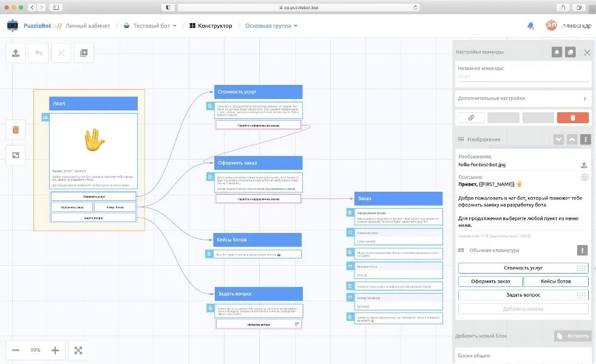Click the notification bell in top navbar

(x=530, y=25)
